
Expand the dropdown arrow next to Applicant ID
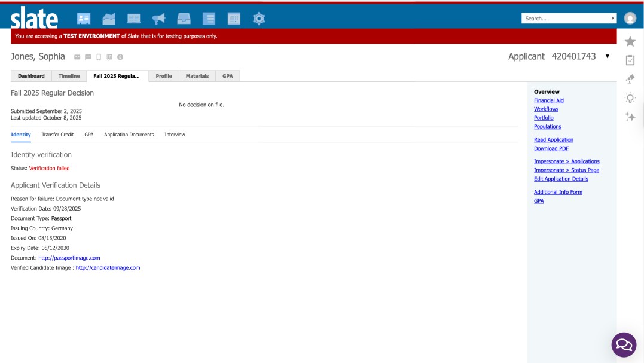point(608,56)
